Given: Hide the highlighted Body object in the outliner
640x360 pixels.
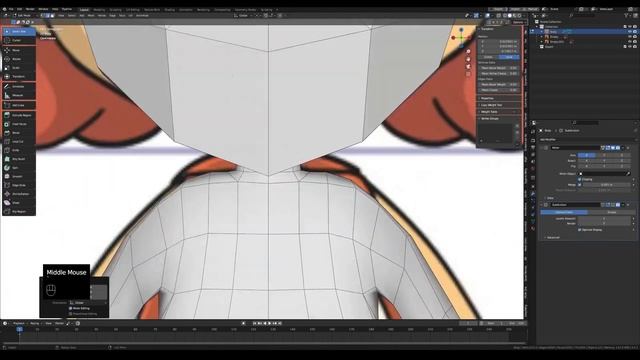Looking at the screenshot, I should click(x=630, y=31).
